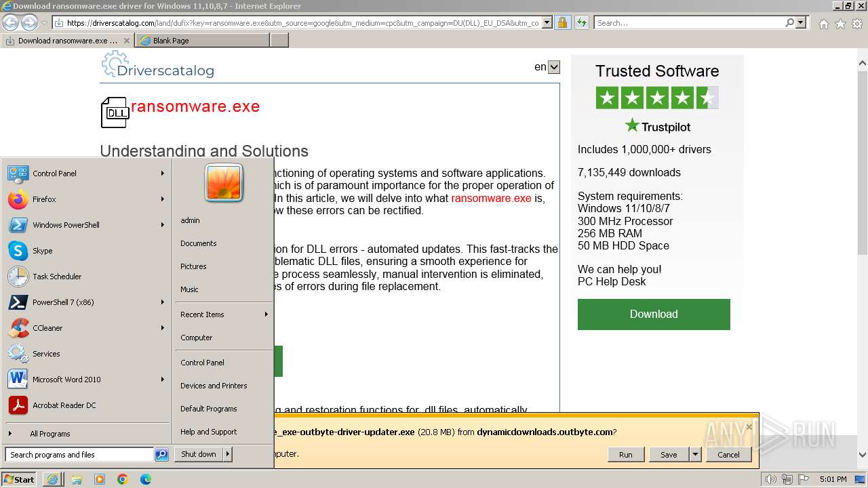Launch Edge from the taskbar
Image resolution: width=868 pixels, height=488 pixels.
click(x=146, y=479)
